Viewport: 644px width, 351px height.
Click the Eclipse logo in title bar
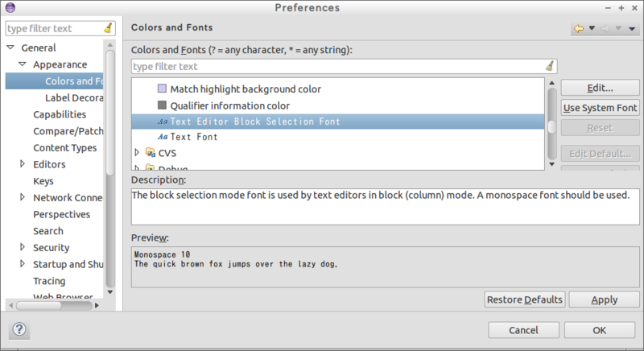10,7
